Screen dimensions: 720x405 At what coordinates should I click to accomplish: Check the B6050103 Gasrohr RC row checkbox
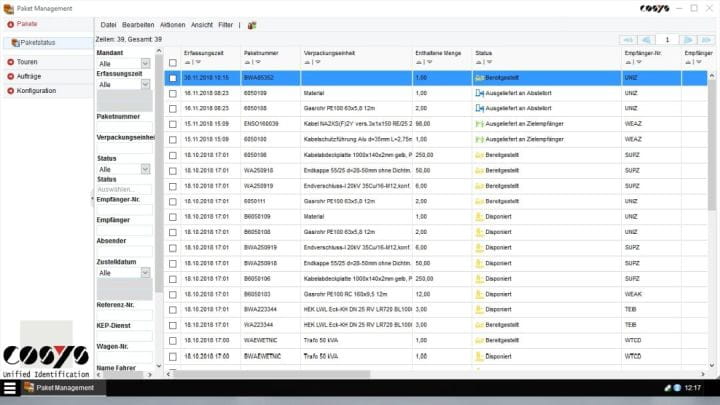coord(173,294)
